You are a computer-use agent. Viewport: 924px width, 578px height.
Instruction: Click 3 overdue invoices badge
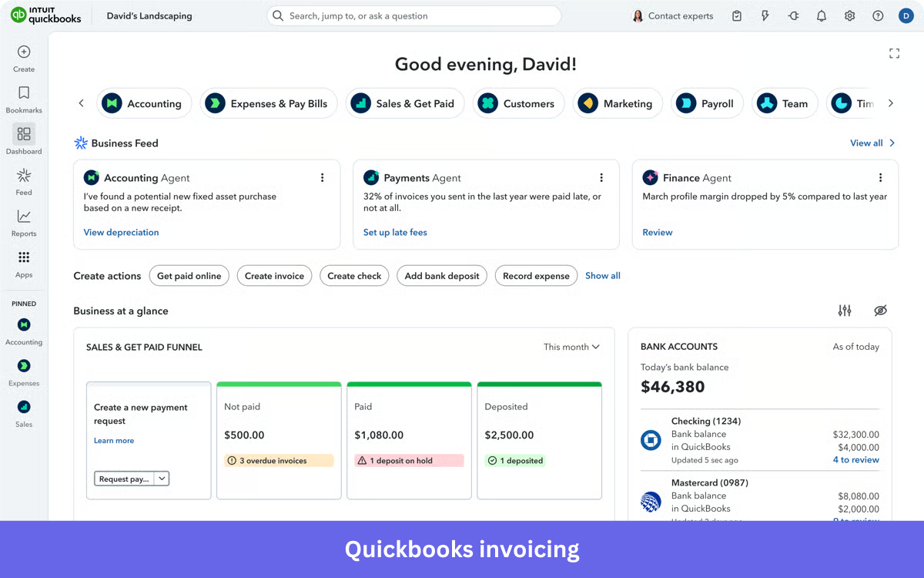(279, 461)
